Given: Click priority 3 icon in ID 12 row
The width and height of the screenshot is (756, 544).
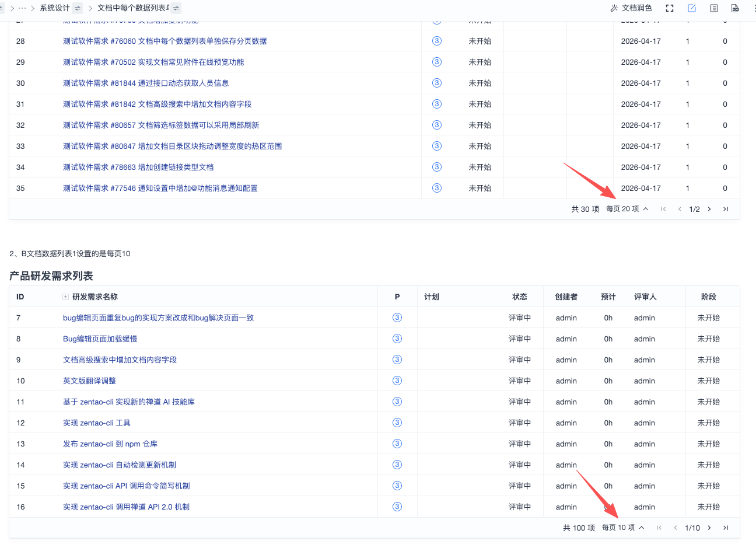Looking at the screenshot, I should point(397,423).
